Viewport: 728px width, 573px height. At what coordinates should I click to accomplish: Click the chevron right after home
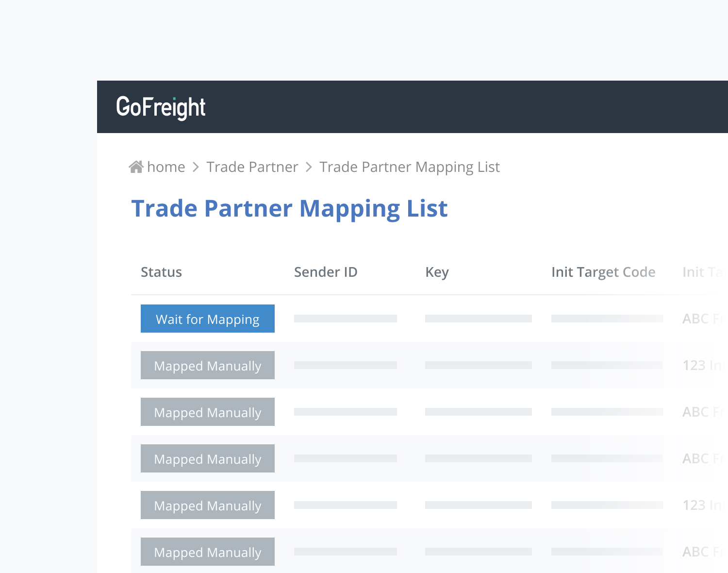pos(196,167)
